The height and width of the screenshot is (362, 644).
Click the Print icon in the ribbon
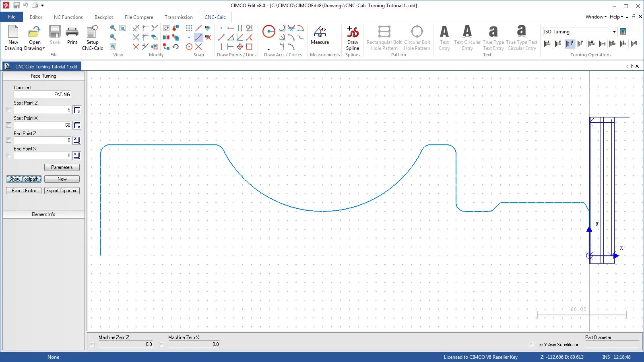point(72,35)
